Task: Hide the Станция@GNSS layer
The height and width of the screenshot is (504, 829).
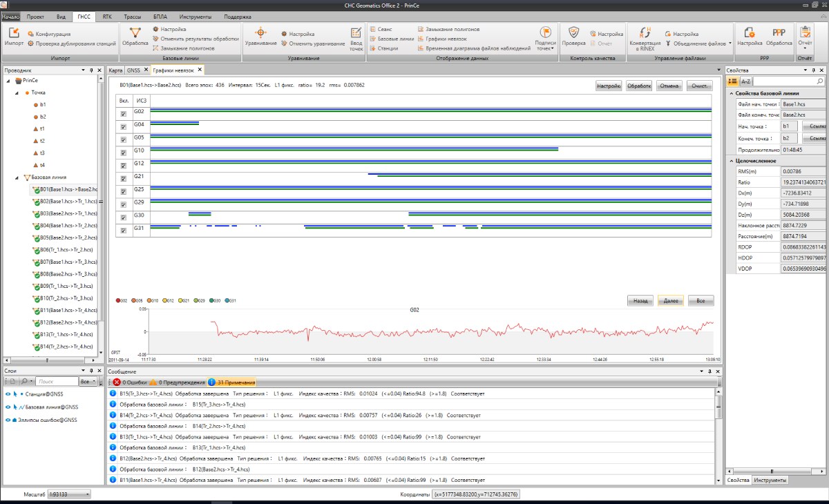Action: coord(8,394)
